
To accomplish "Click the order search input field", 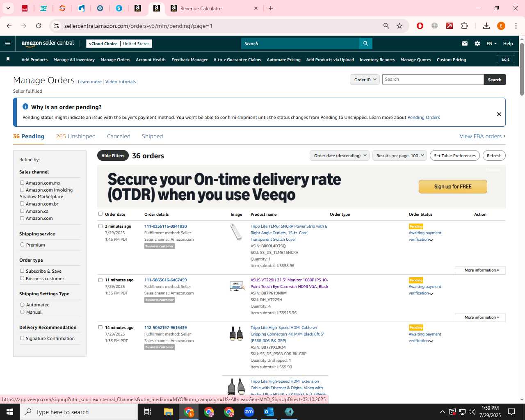I will 433,80.
